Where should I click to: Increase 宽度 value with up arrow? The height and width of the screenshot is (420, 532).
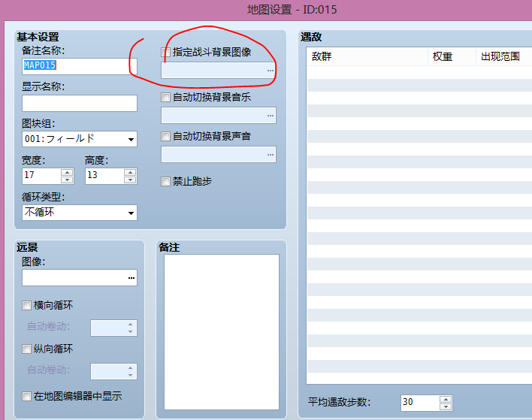coord(67,172)
